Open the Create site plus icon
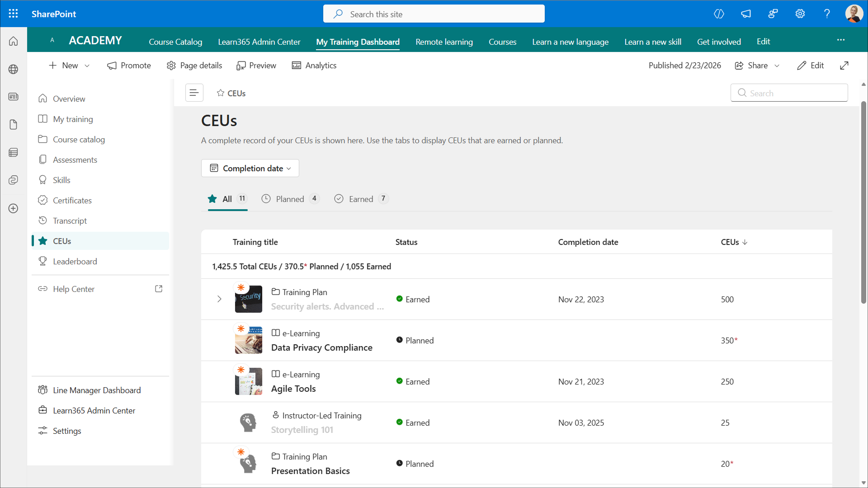This screenshot has height=488, width=868. point(13,208)
